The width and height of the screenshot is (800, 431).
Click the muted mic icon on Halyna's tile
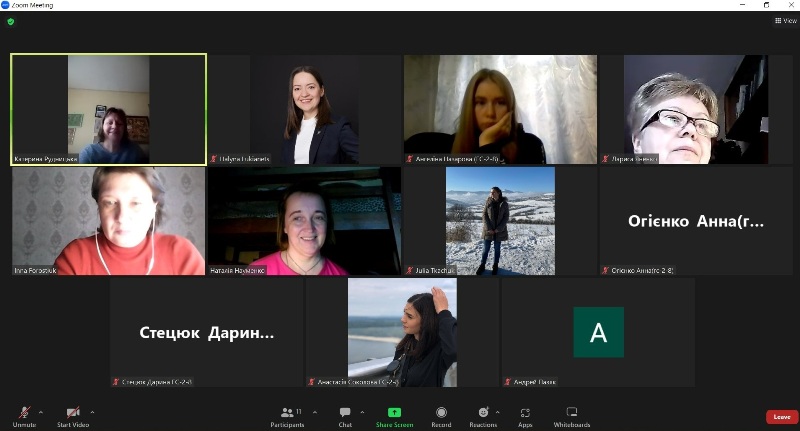[214, 159]
